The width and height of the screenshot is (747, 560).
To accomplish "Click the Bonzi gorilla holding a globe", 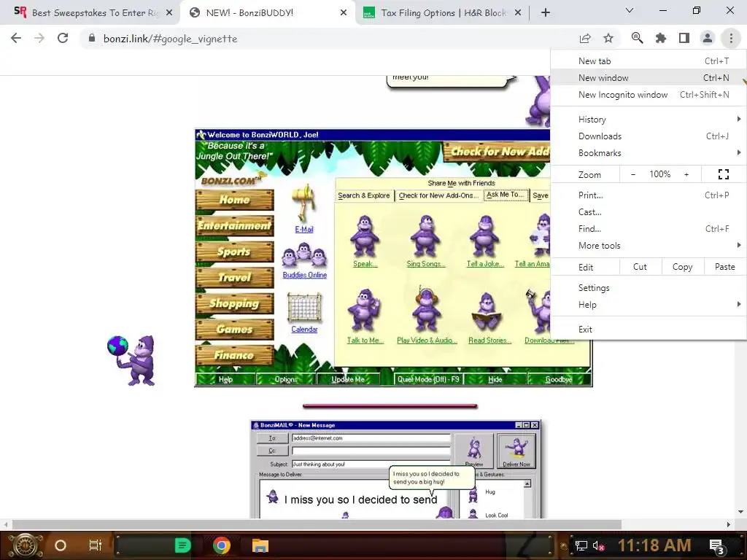I will coord(132,360).
